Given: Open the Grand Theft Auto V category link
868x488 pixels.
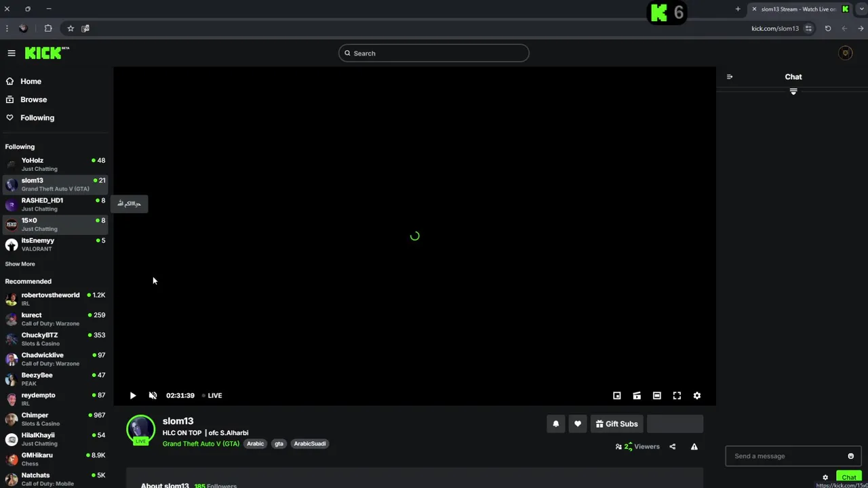Looking at the screenshot, I should pyautogui.click(x=201, y=443).
